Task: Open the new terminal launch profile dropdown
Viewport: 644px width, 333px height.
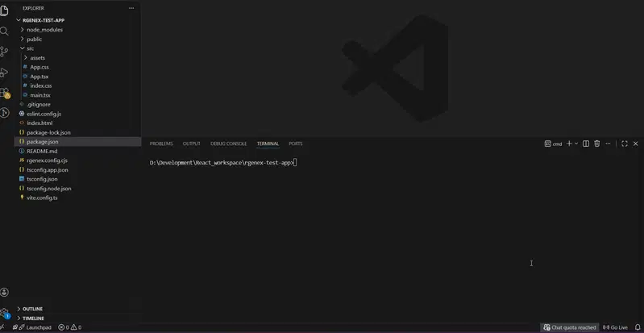Action: point(576,144)
